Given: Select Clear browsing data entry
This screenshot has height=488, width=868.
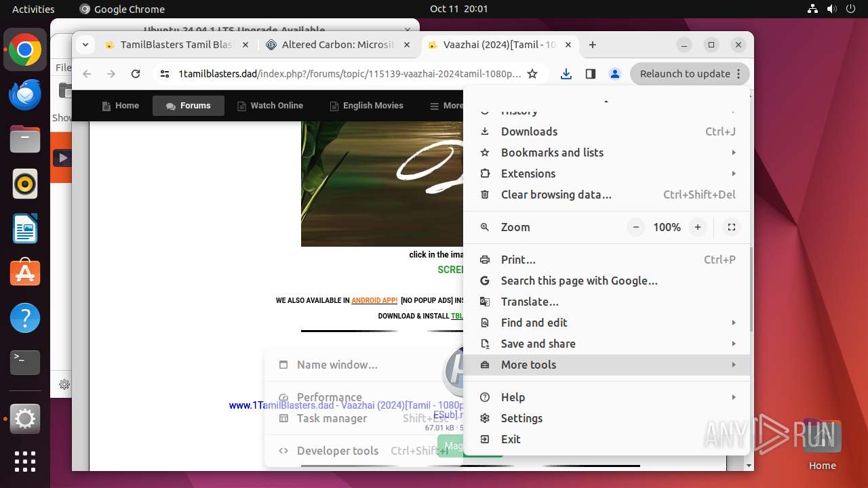Looking at the screenshot, I should click(607, 195).
